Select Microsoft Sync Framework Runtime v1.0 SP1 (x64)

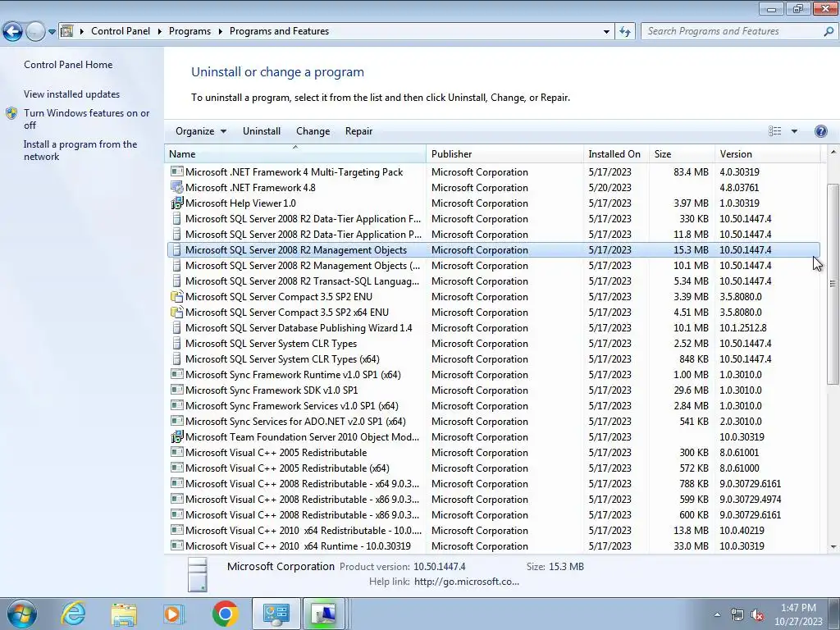493,374
